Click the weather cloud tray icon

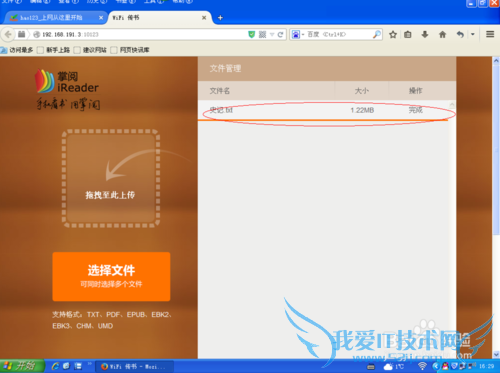[388, 367]
